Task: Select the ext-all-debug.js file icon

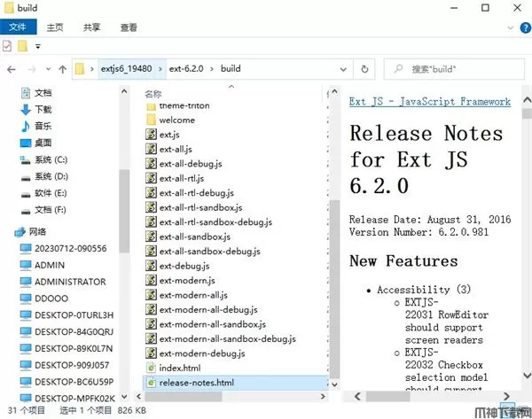Action: click(151, 163)
